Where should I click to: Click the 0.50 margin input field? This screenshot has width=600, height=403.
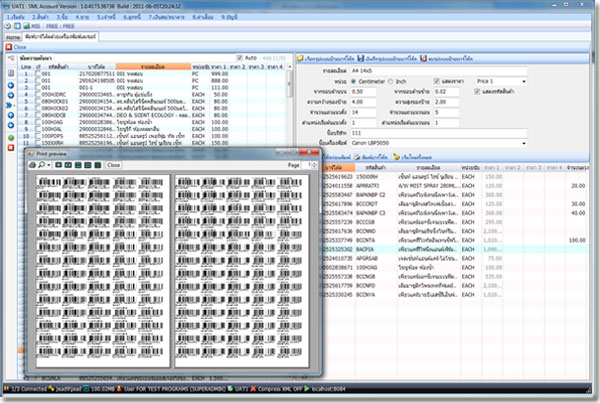click(363, 92)
